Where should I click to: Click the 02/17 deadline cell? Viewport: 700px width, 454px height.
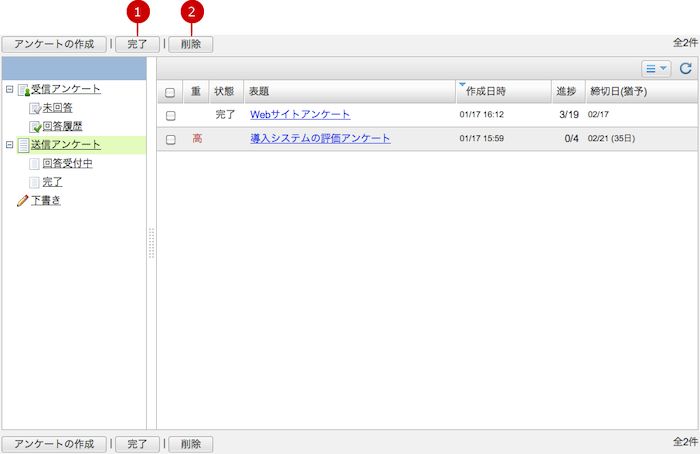click(x=598, y=114)
